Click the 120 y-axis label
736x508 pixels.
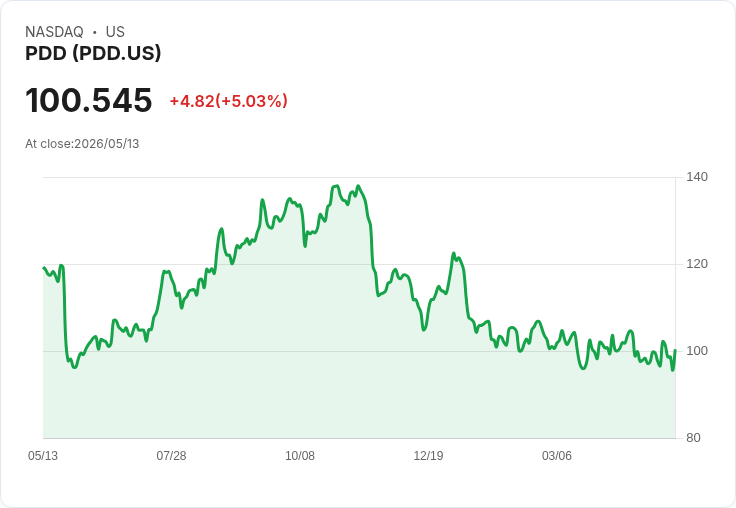[x=697, y=264]
